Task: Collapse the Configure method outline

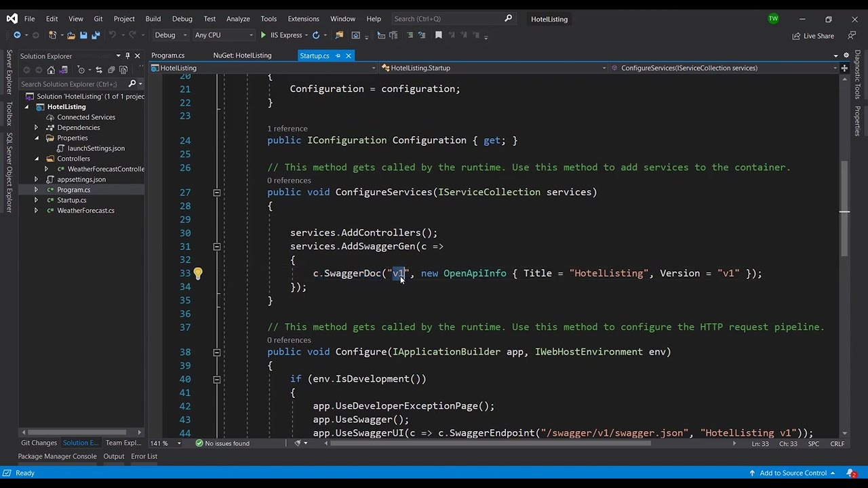Action: pyautogui.click(x=216, y=352)
